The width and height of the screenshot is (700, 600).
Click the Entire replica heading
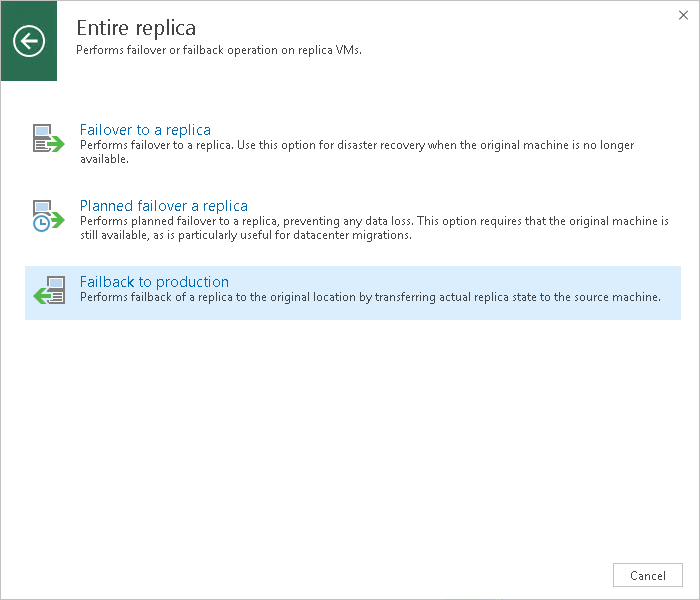click(x=136, y=27)
